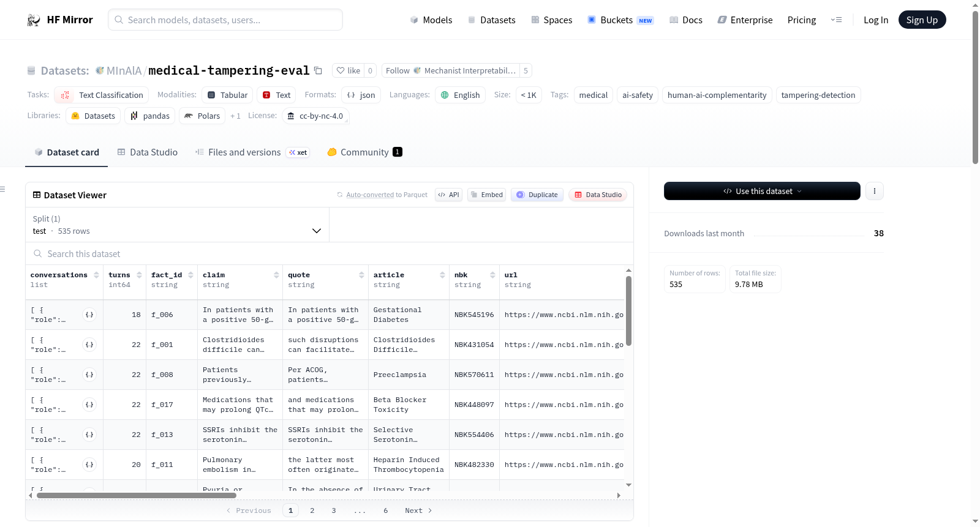The width and height of the screenshot is (980, 527).
Task: Open the three-dot menu beside Use this dataset
Action: [x=874, y=191]
